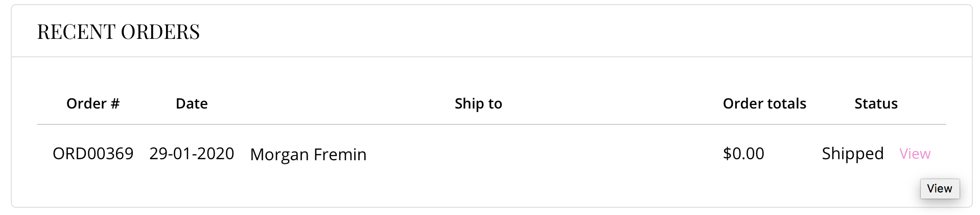Click the Order totals column header

pos(764,103)
